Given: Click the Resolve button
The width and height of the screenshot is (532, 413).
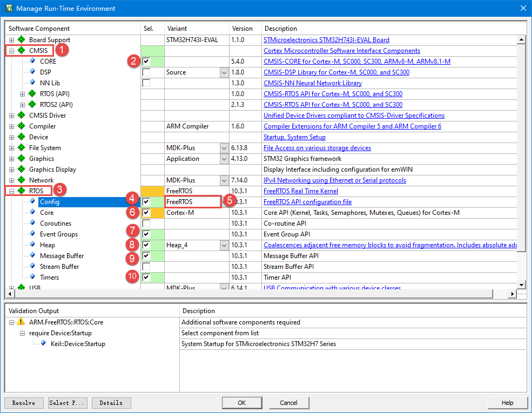Looking at the screenshot, I should click(23, 402).
